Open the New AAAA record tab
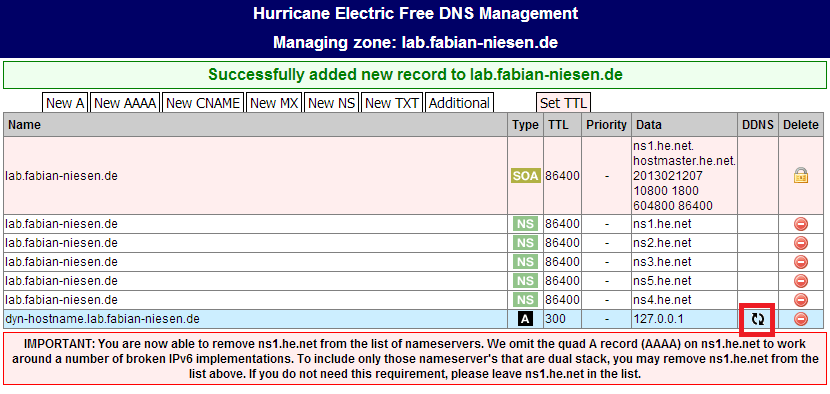The height and width of the screenshot is (394, 830). pos(125,103)
